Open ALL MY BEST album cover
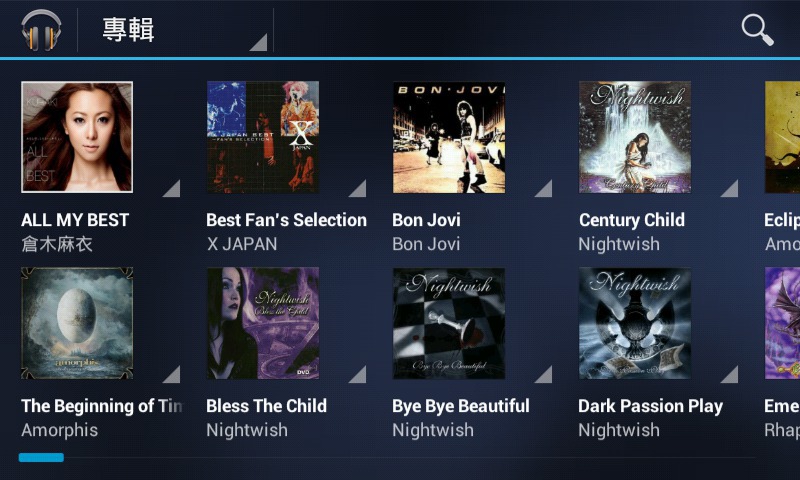This screenshot has height=480, width=800. tap(77, 137)
